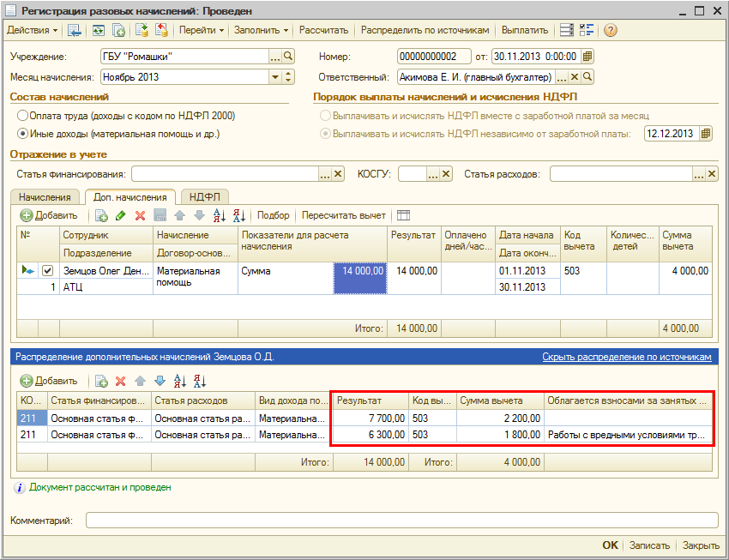Switch to the НДФЛ tab

coord(204,197)
